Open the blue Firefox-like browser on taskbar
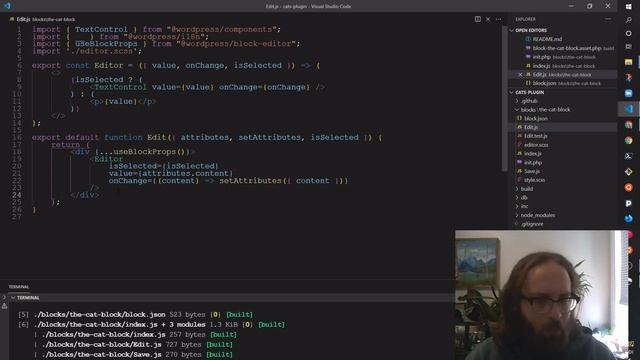The height and width of the screenshot is (360, 640). [x=629, y=219]
